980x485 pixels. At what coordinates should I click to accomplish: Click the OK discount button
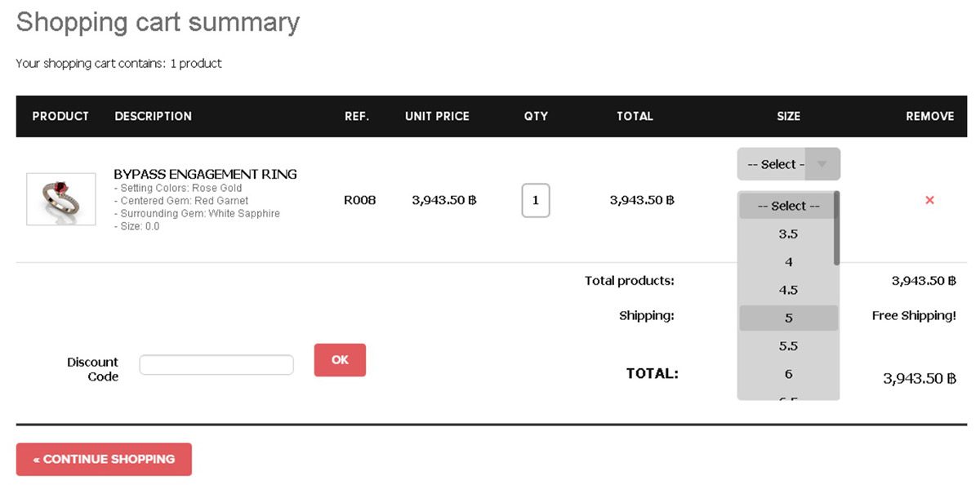point(340,360)
